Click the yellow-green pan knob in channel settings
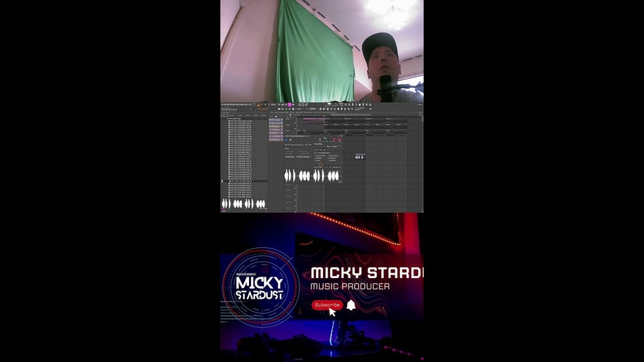The image size is (644, 362). (x=320, y=139)
